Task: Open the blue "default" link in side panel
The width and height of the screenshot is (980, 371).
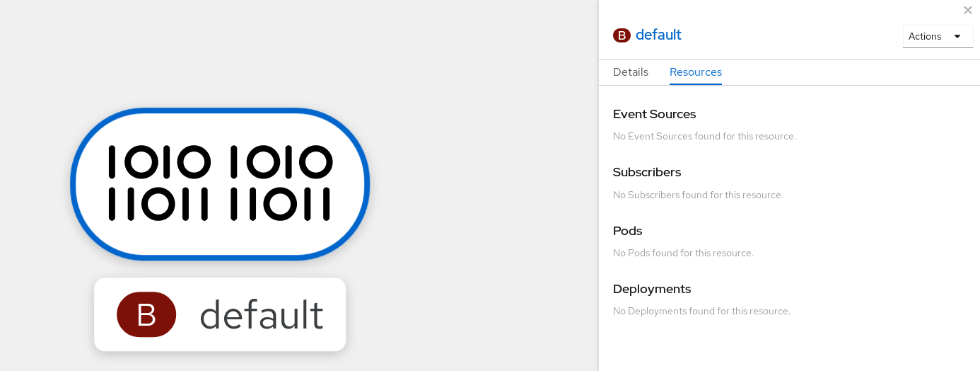Action: (658, 35)
